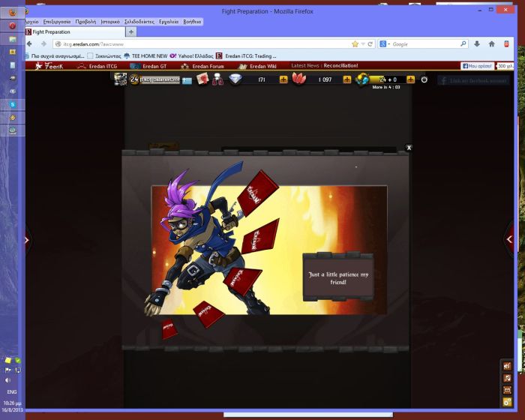
Task: Open the address history dropdown arrow
Action: click(x=363, y=44)
